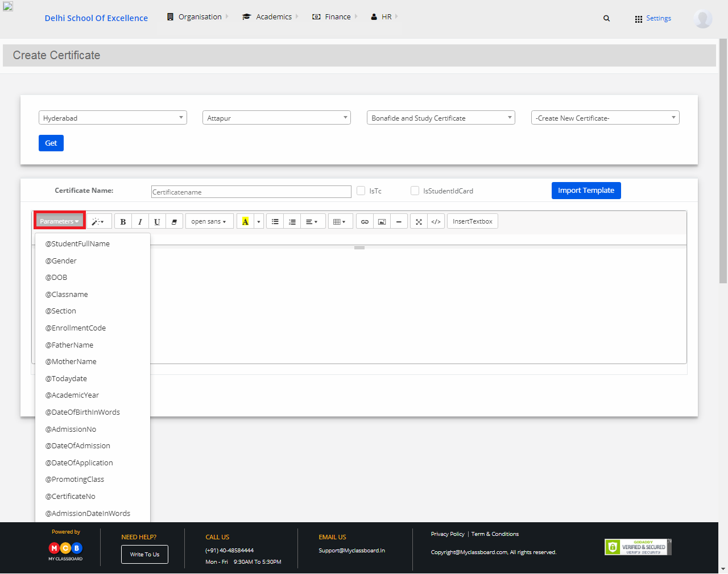Open the Academics menu
Screen dimensions: 728x574
[x=270, y=17]
